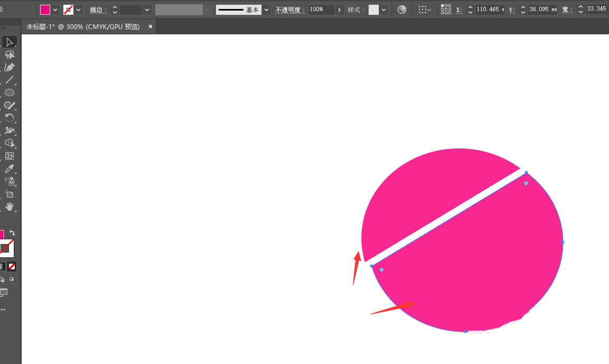Select the Selection arrow tool
The image size is (609, 364).
click(x=10, y=42)
